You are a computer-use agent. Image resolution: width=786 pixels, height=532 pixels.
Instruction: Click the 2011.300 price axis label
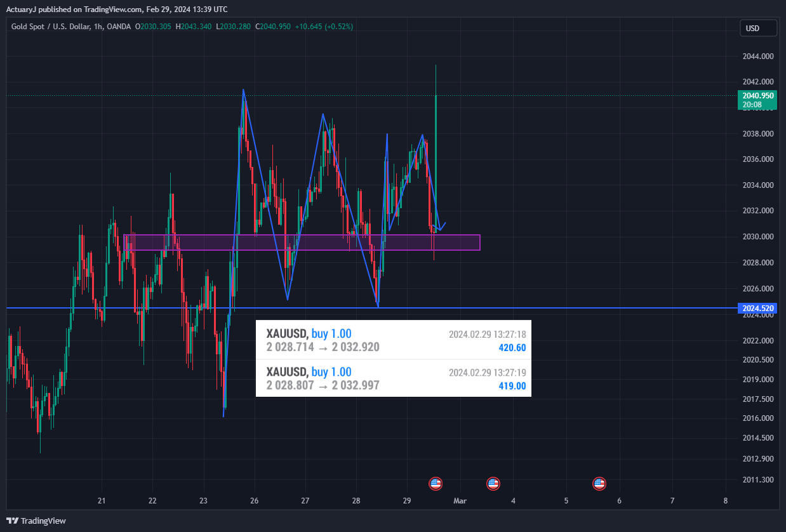coord(758,480)
